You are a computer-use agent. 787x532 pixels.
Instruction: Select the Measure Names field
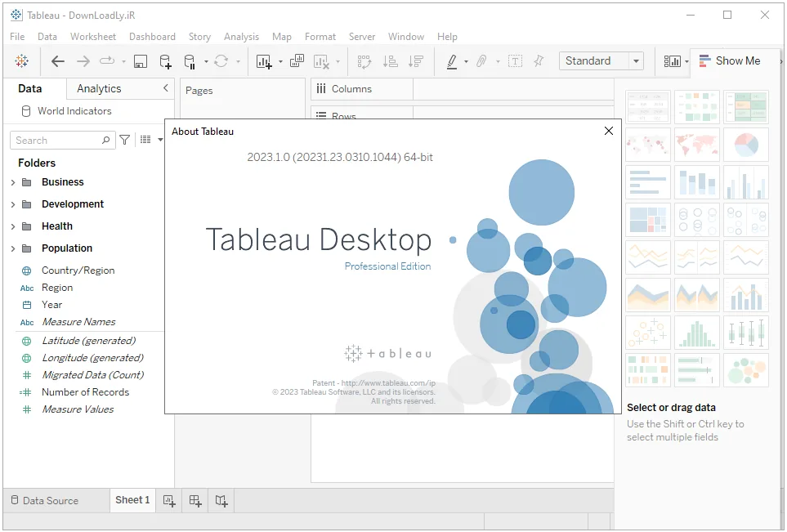78,322
